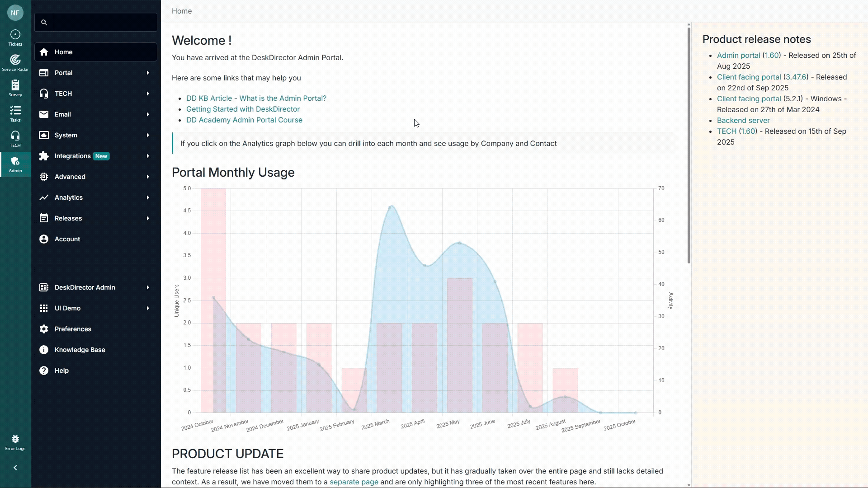Open the Error Logs bug icon
Screen dimensions: 868x488
pyautogui.click(x=15, y=442)
